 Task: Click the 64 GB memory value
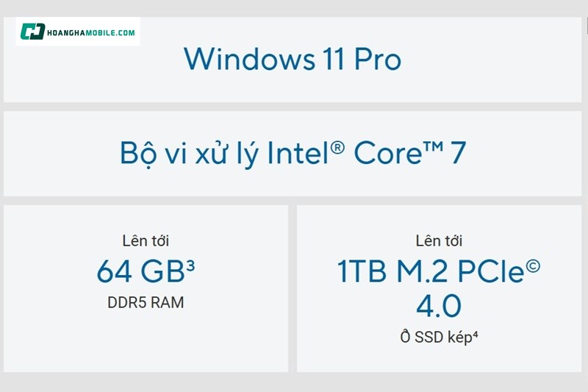tap(139, 272)
